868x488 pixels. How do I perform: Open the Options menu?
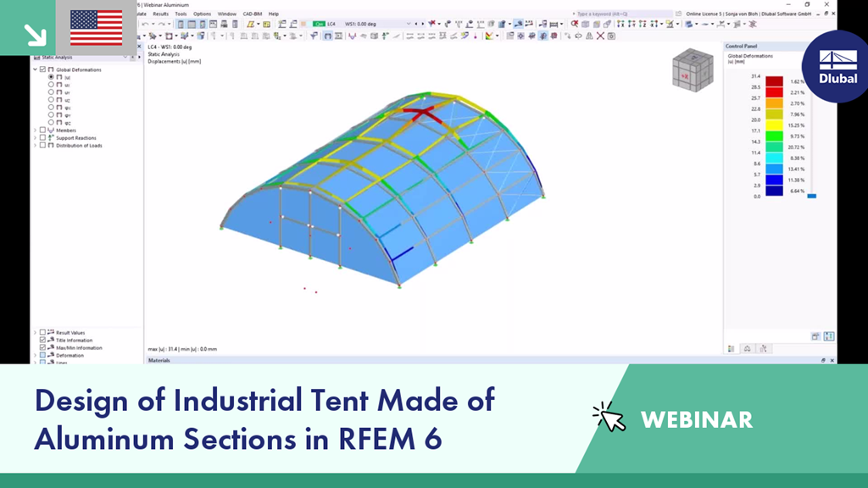tap(202, 14)
